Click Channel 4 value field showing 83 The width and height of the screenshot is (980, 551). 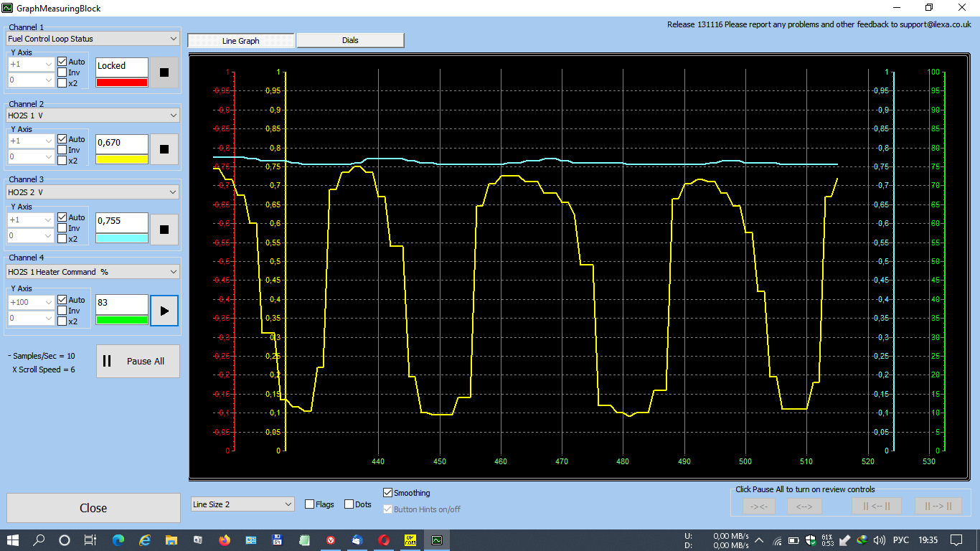(x=122, y=304)
